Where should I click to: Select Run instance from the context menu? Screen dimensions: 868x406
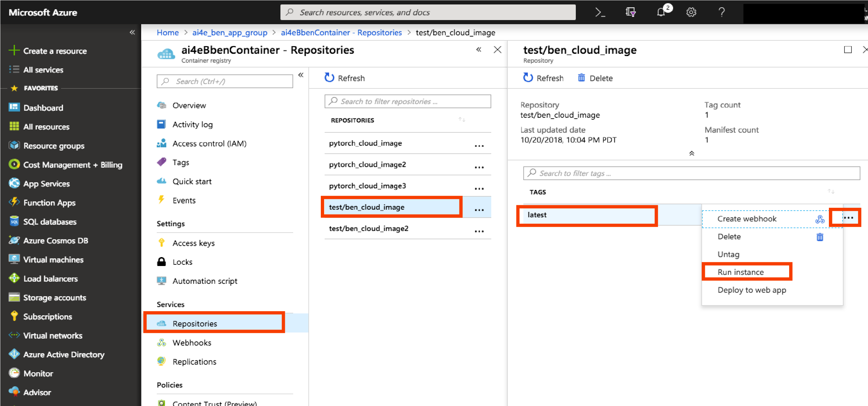740,272
